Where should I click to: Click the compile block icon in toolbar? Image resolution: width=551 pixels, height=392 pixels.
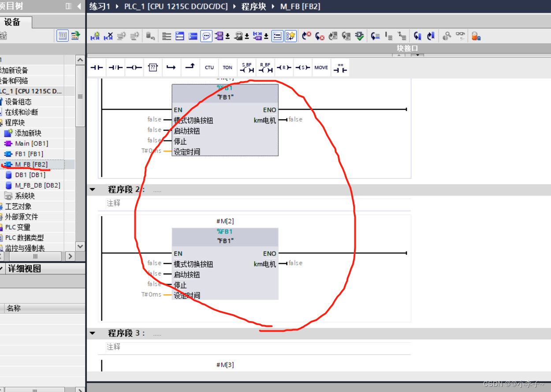[x=360, y=36]
